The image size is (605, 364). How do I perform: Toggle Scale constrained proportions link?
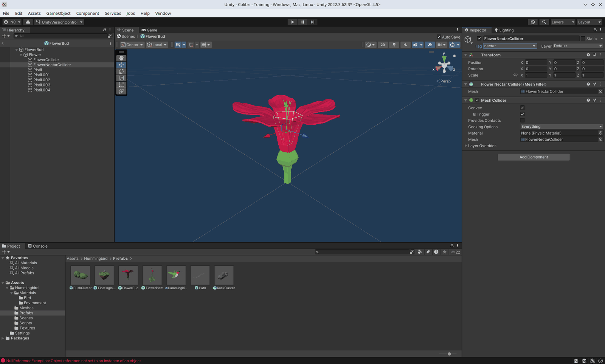(515, 75)
